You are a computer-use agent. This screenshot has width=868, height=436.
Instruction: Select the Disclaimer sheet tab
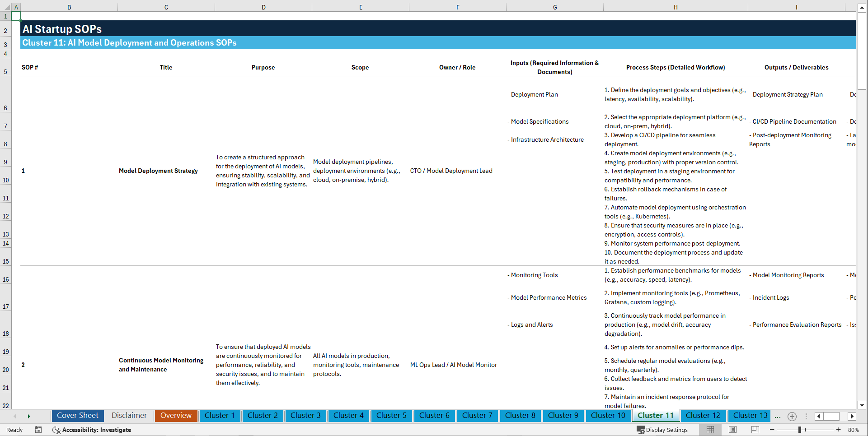pyautogui.click(x=129, y=416)
